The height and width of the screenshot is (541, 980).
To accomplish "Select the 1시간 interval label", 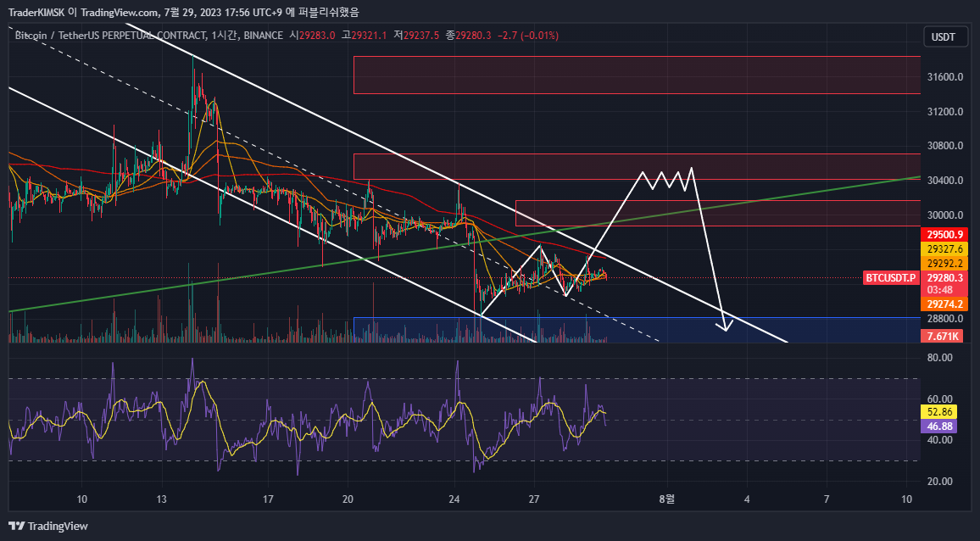I will coord(223,36).
